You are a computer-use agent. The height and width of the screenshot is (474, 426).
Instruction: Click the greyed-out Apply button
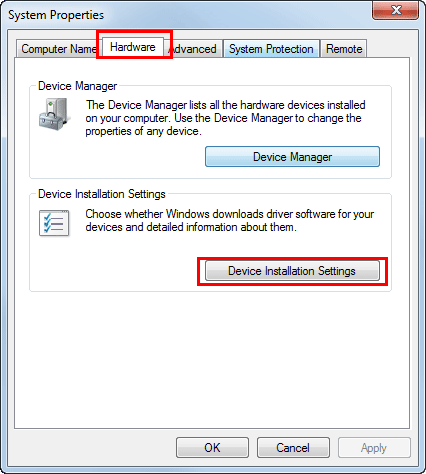pos(374,448)
